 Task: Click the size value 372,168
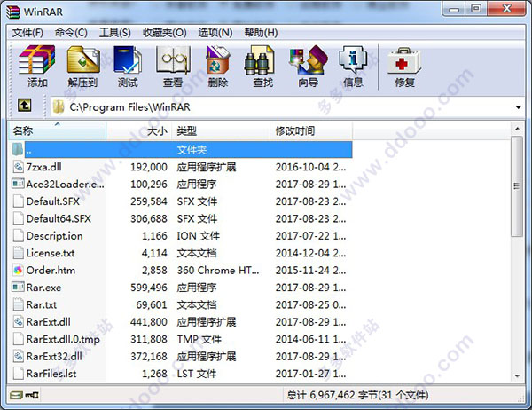click(149, 357)
